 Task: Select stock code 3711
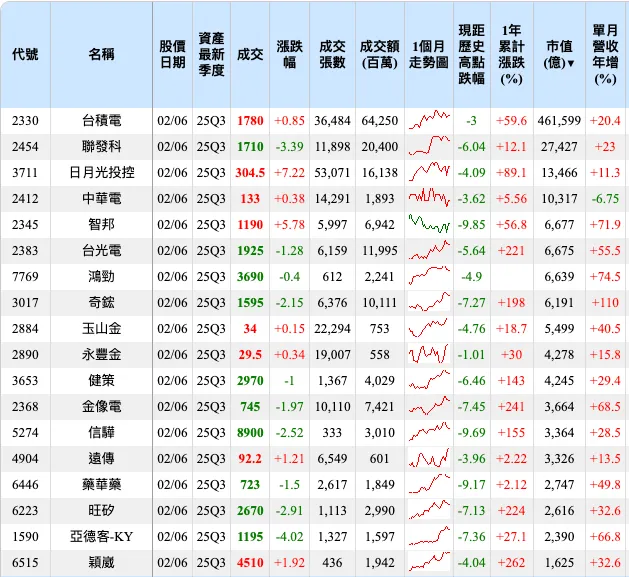click(25, 173)
